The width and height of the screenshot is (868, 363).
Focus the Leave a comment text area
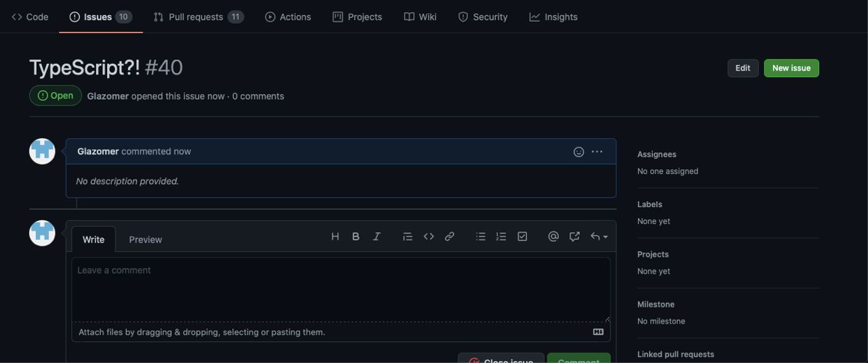(x=341, y=290)
